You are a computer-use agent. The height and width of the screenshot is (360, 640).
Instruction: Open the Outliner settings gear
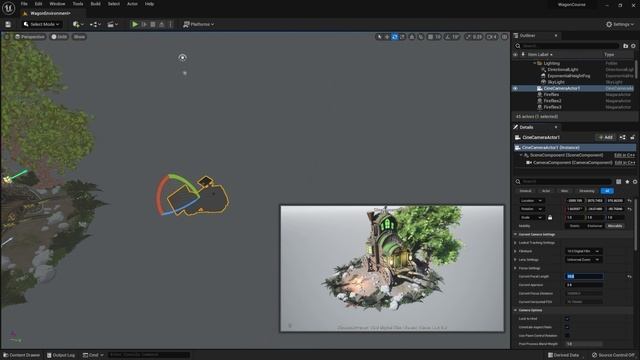click(633, 46)
